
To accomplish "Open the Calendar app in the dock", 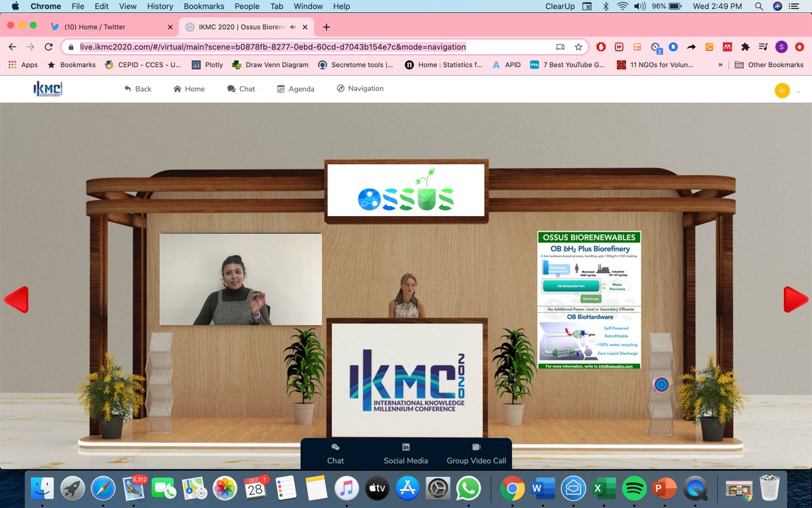I will 255,488.
